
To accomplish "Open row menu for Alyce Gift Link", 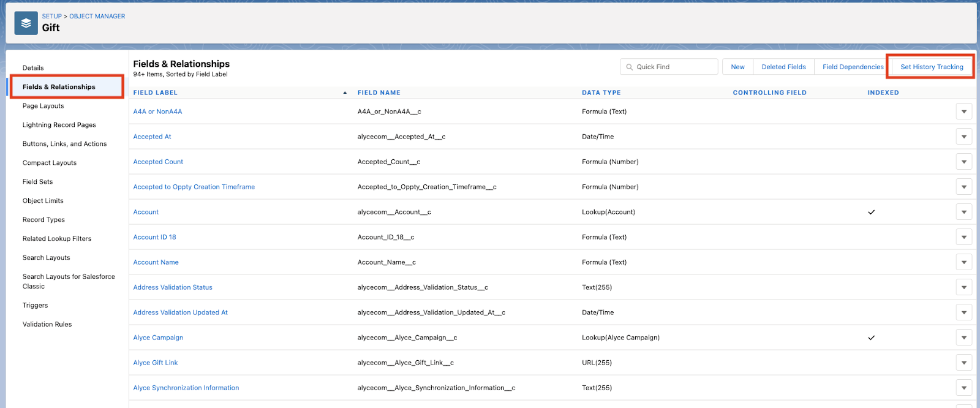I will click(x=963, y=363).
